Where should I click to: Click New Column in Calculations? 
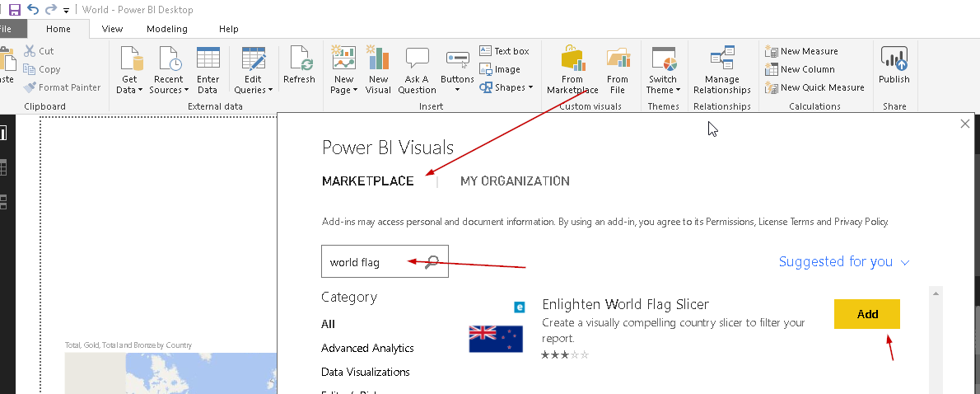(x=800, y=69)
